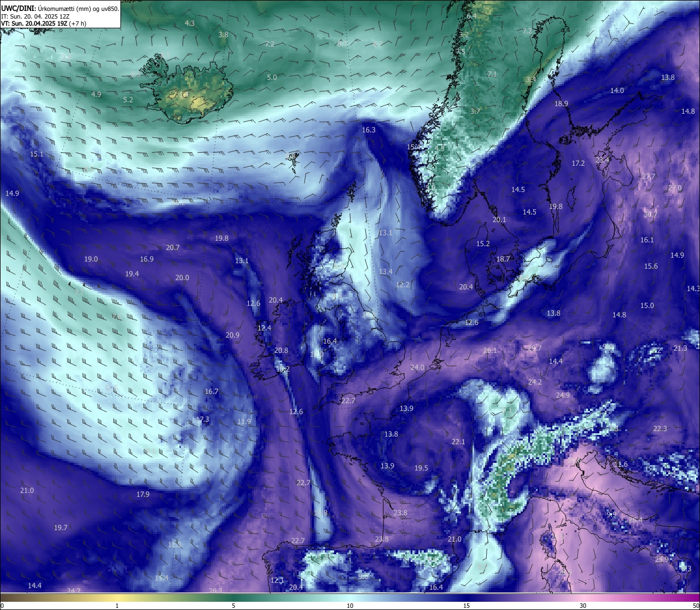Click the 4.3 value at the top
Screen dimensions: 700x610
coord(190,24)
